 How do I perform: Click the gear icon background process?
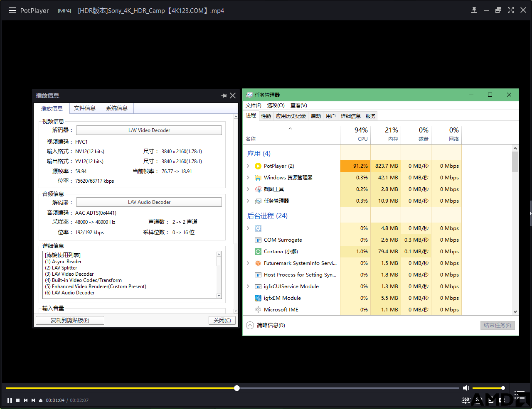tap(258, 228)
